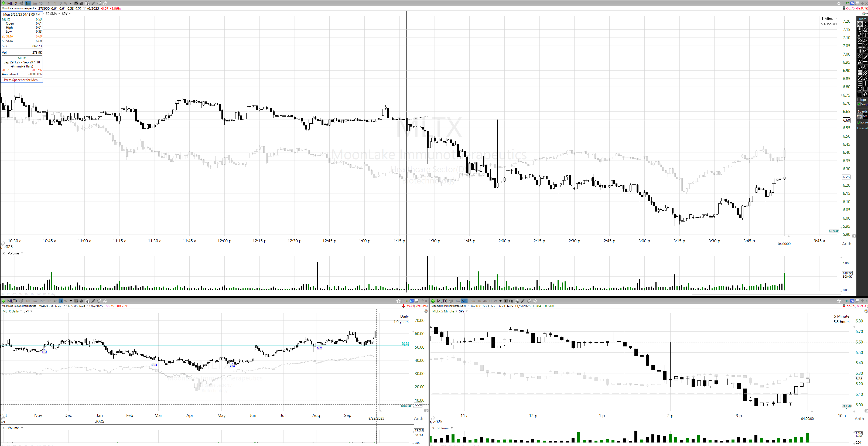
Task: Switch daily chart to W timeframe
Action: [66, 301]
